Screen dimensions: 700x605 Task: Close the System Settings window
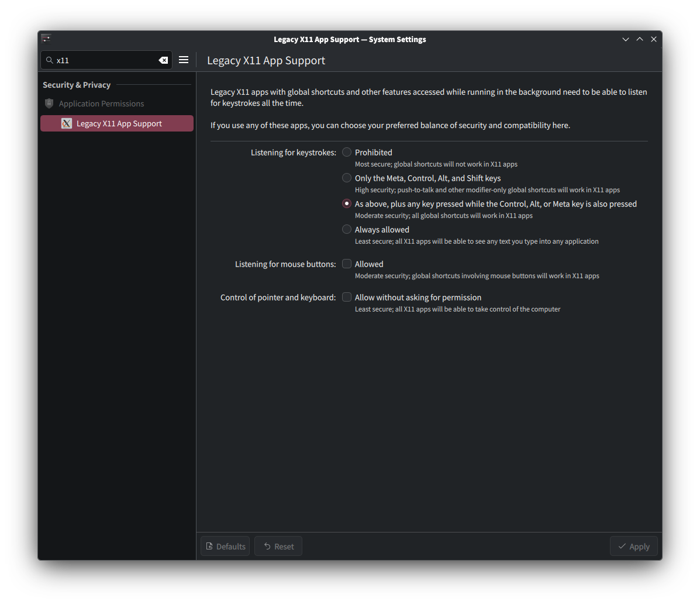[654, 39]
